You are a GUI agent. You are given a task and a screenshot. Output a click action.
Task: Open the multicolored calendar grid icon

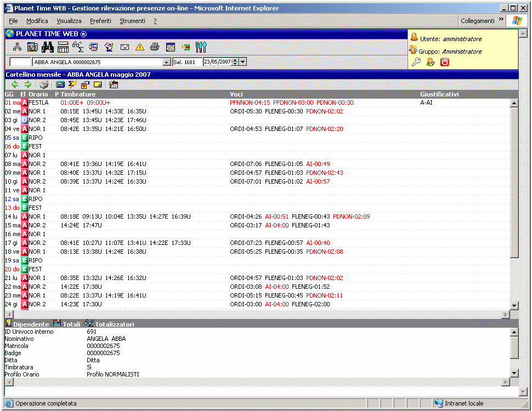tap(171, 47)
